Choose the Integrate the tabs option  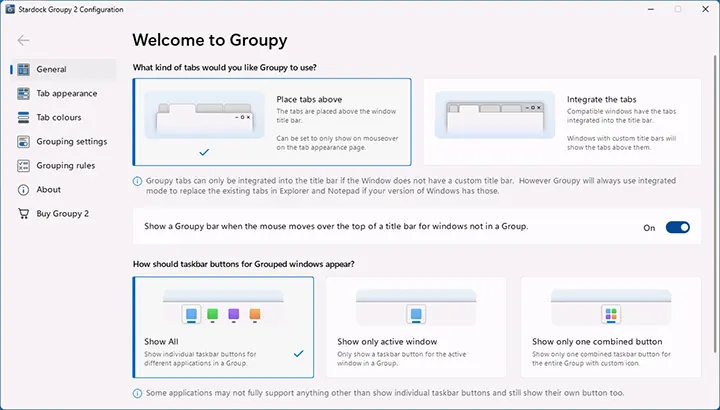(562, 122)
